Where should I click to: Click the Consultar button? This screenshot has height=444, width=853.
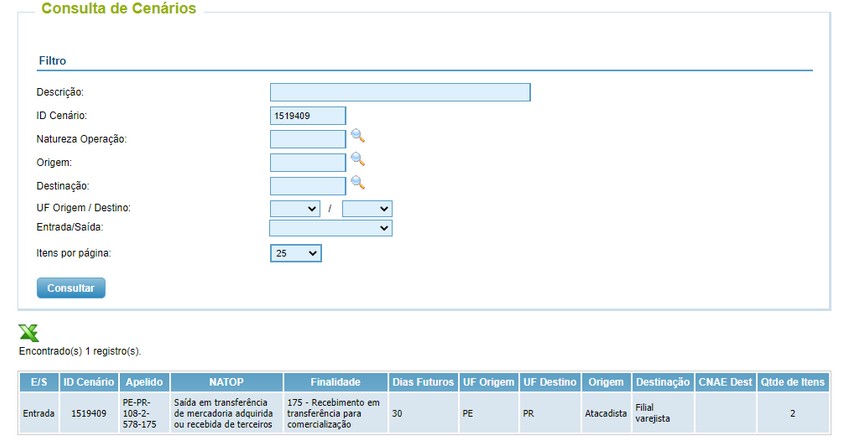[x=71, y=288]
